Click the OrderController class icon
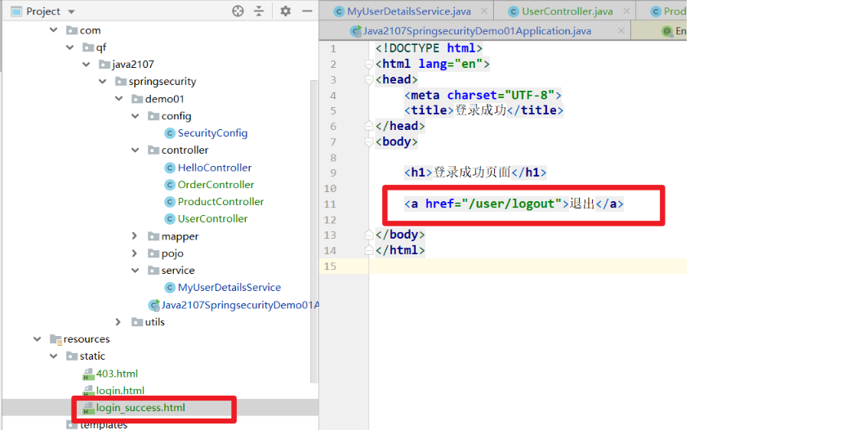 [x=169, y=185]
